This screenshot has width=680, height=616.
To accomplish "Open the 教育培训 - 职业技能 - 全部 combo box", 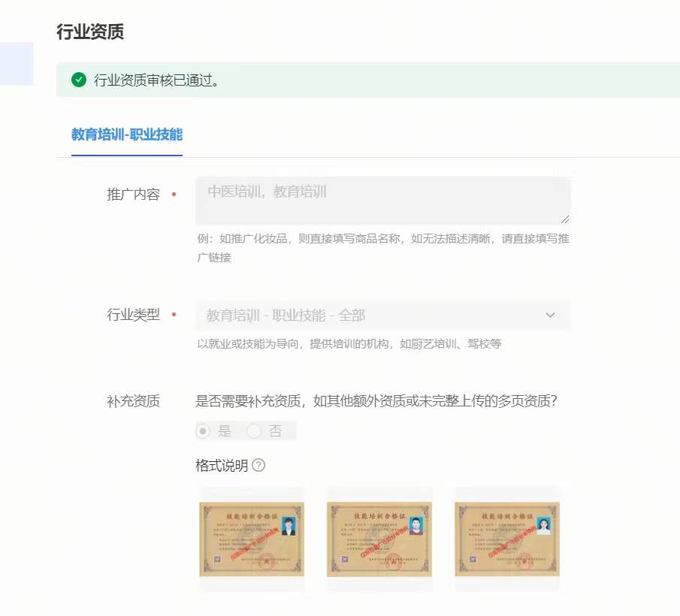I will click(x=368, y=316).
